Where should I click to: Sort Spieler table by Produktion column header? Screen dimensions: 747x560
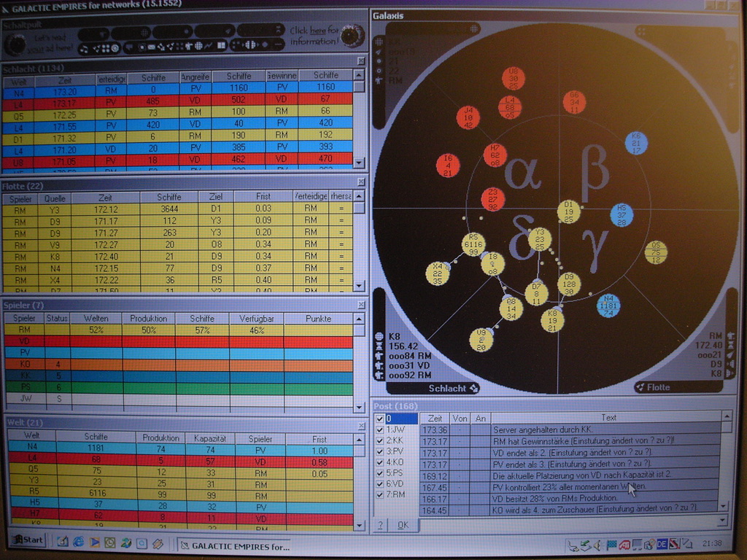click(149, 319)
